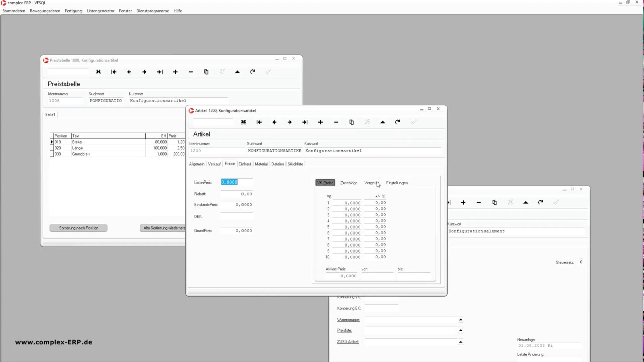Image resolution: width=644 pixels, height=362 pixels.
Task: Select the Einstellungen price sub-tab
Action: point(397,183)
